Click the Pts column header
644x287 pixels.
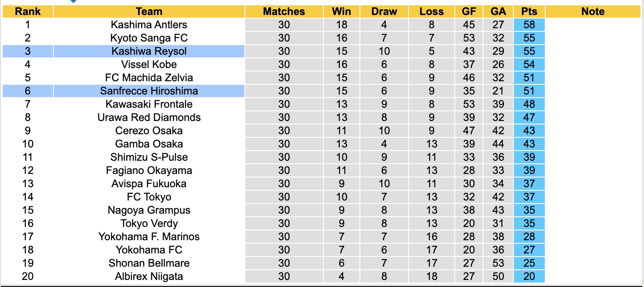click(x=529, y=11)
